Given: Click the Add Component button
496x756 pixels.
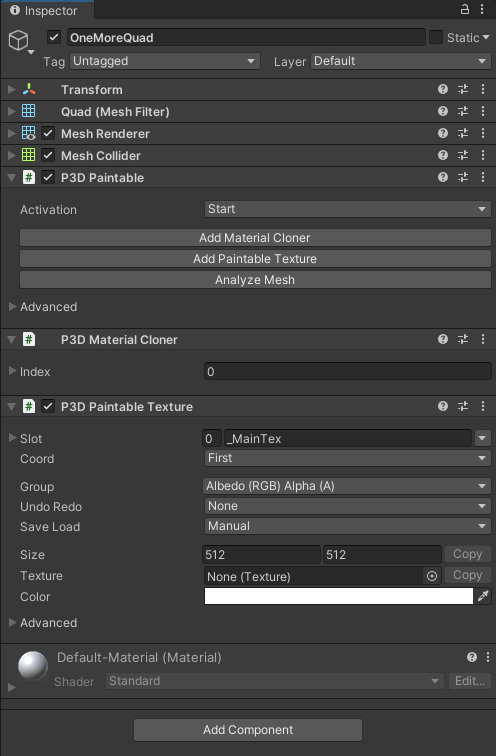Looking at the screenshot, I should pyautogui.click(x=248, y=730).
